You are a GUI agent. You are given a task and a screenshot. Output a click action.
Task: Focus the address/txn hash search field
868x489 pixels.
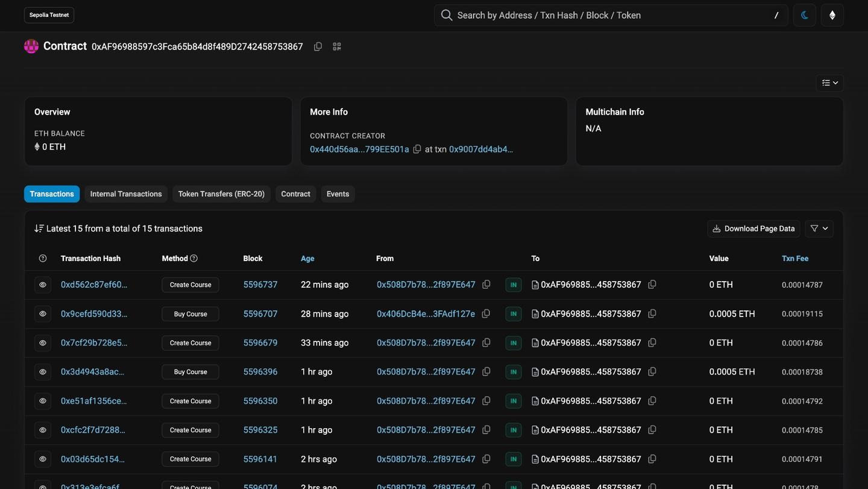pyautogui.click(x=611, y=15)
